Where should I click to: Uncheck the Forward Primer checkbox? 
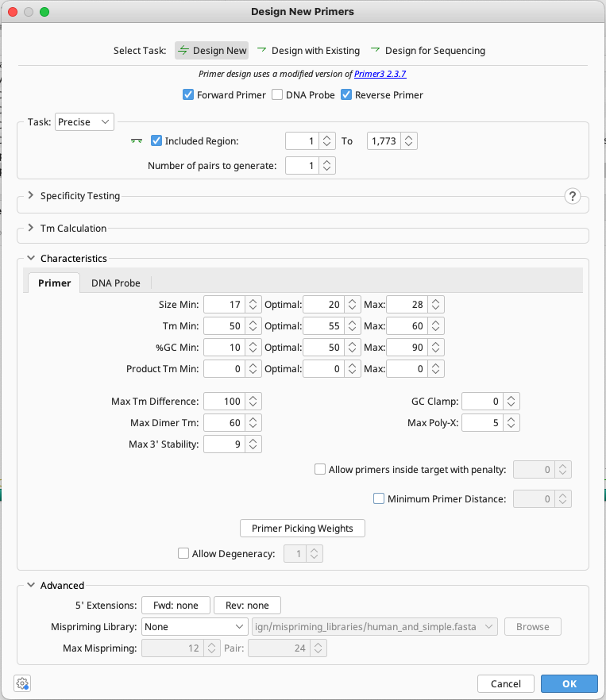point(188,94)
